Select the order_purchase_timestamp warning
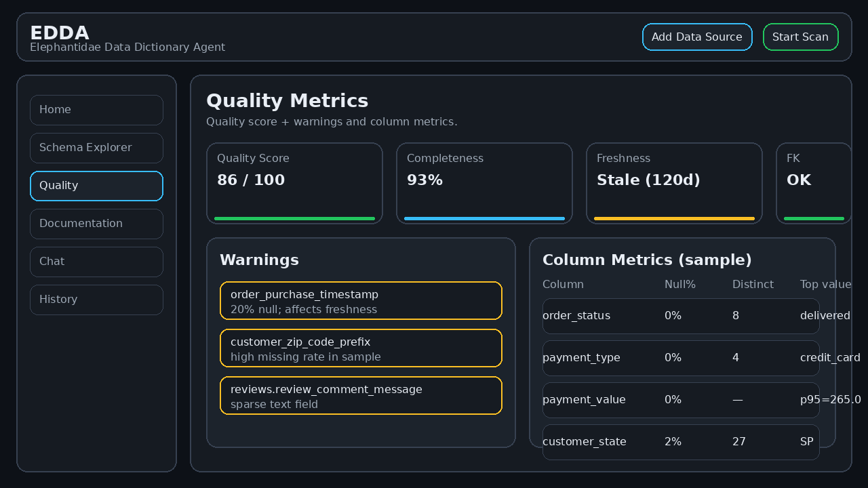This screenshot has height=488, width=868. (x=361, y=301)
